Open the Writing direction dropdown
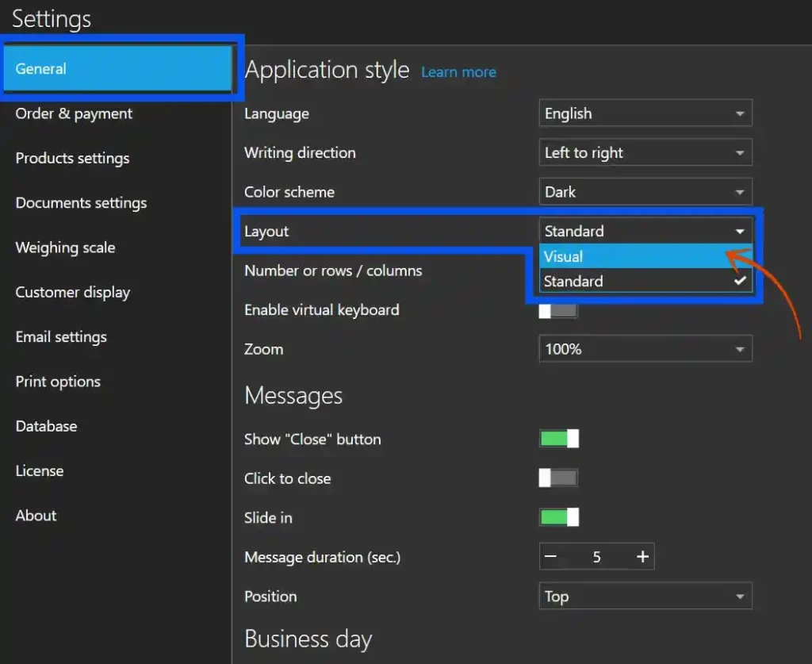This screenshot has height=664, width=812. [x=645, y=152]
